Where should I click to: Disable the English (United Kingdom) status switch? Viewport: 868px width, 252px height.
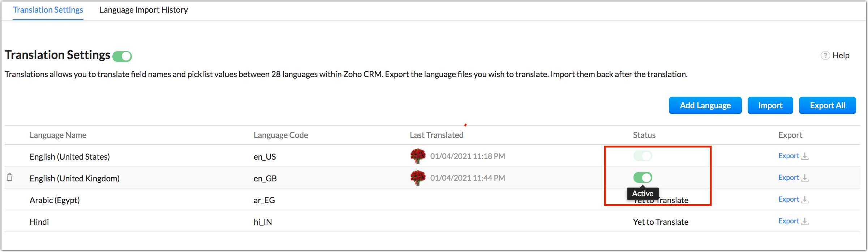pos(643,177)
